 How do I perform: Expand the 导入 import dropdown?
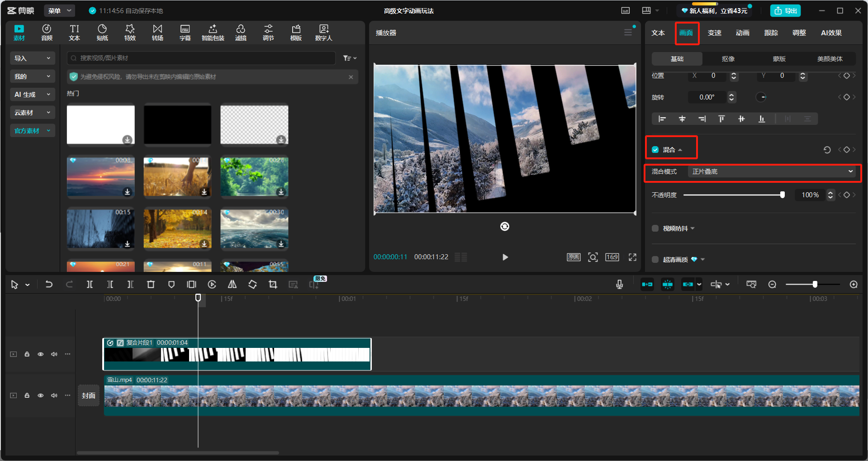tap(32, 58)
